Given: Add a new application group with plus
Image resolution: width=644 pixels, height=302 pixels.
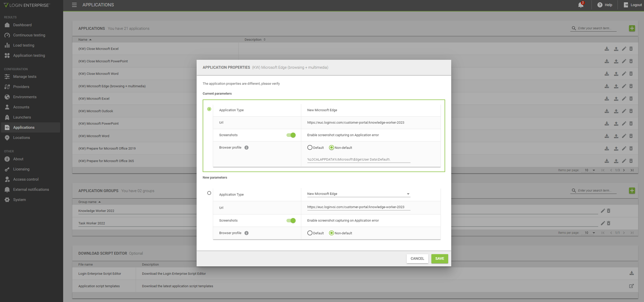Looking at the screenshot, I should 632,191.
